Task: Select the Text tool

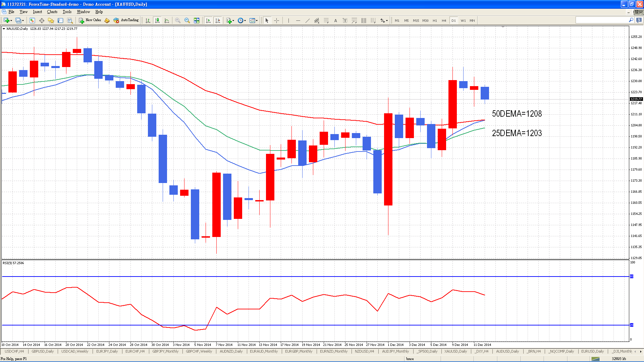Action: pyautogui.click(x=335, y=20)
